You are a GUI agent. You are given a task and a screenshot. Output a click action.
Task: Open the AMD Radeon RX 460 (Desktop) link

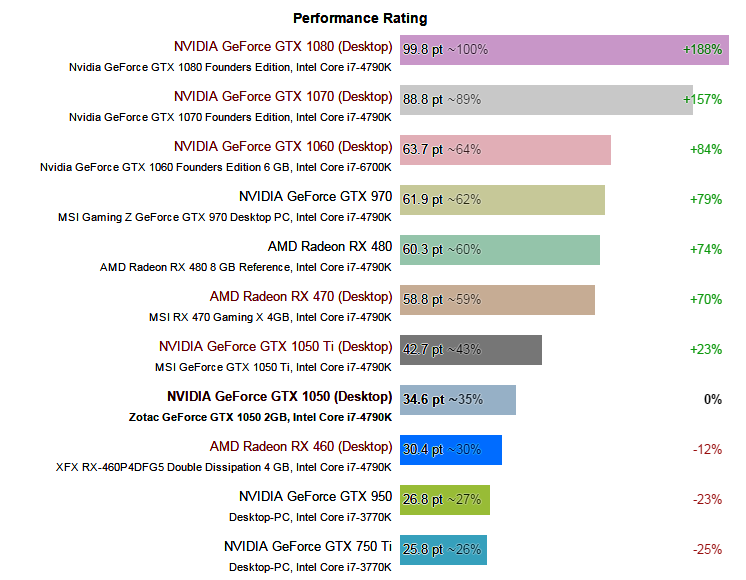301,446
